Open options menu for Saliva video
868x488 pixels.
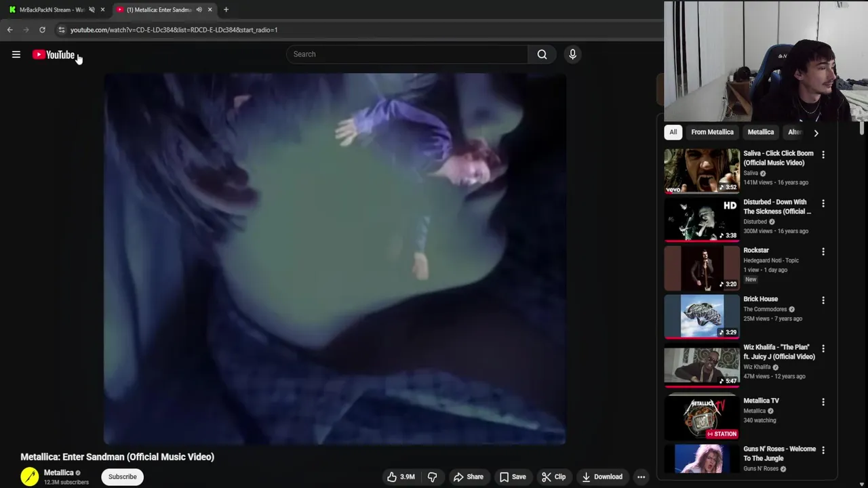(823, 155)
